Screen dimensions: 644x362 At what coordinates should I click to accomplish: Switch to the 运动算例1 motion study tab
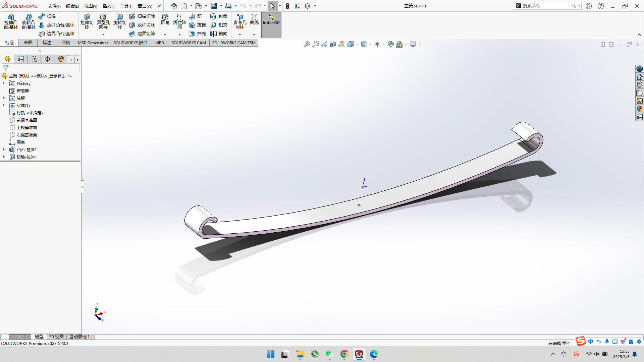pos(79,337)
